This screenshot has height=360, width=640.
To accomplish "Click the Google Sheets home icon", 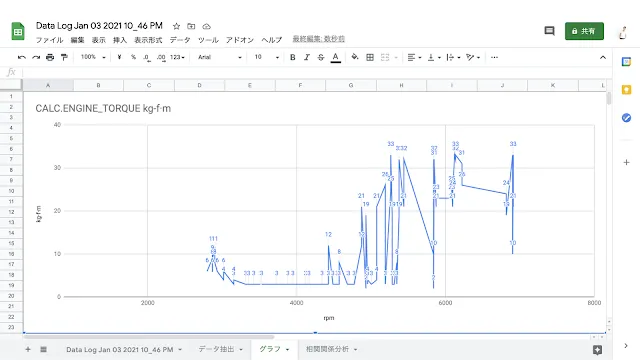I will click(18, 31).
